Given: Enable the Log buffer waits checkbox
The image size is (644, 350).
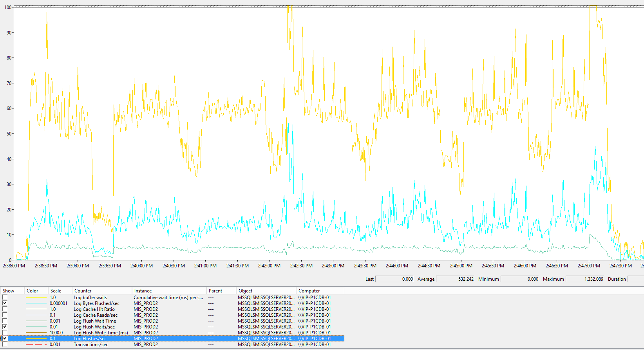Looking at the screenshot, I should tap(5, 298).
